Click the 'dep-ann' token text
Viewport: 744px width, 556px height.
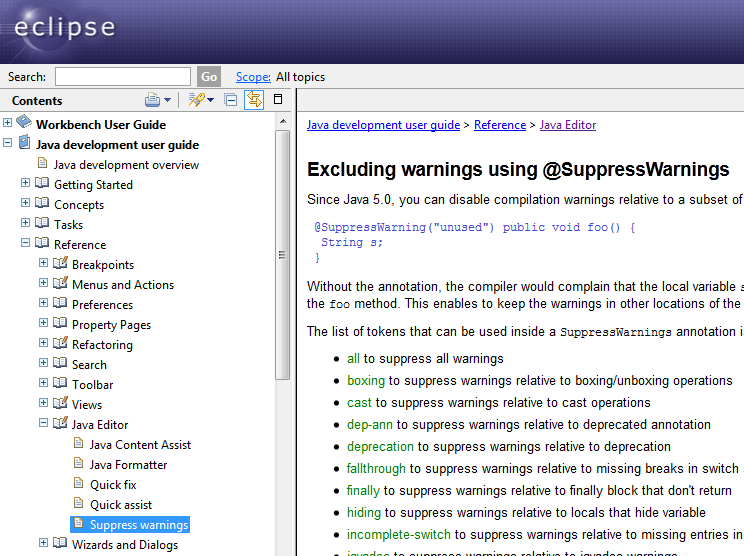[370, 425]
